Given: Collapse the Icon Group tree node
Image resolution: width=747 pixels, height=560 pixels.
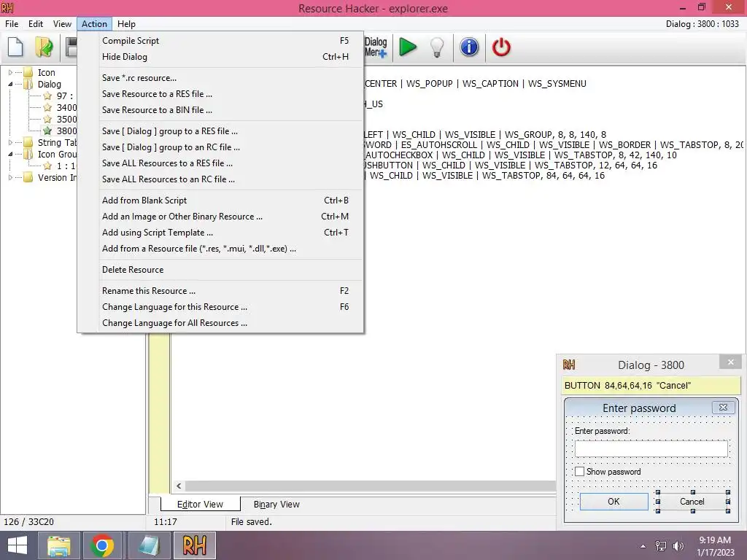Looking at the screenshot, I should click(x=10, y=155).
